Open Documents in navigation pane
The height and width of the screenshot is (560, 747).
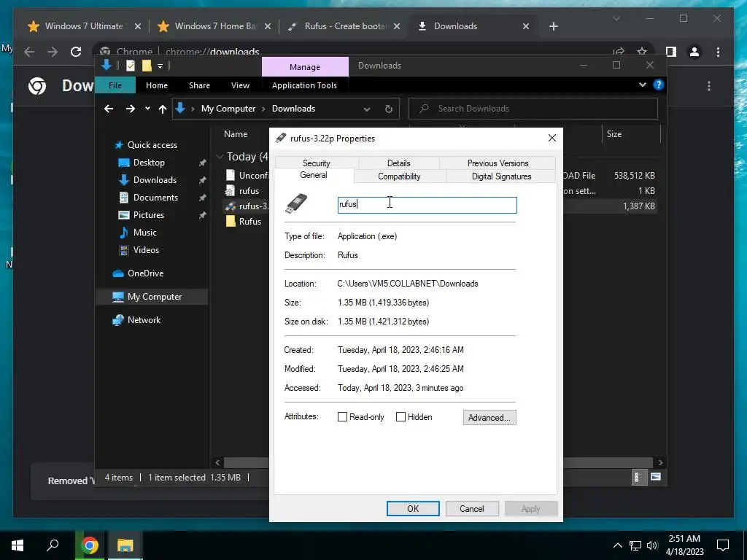155,197
